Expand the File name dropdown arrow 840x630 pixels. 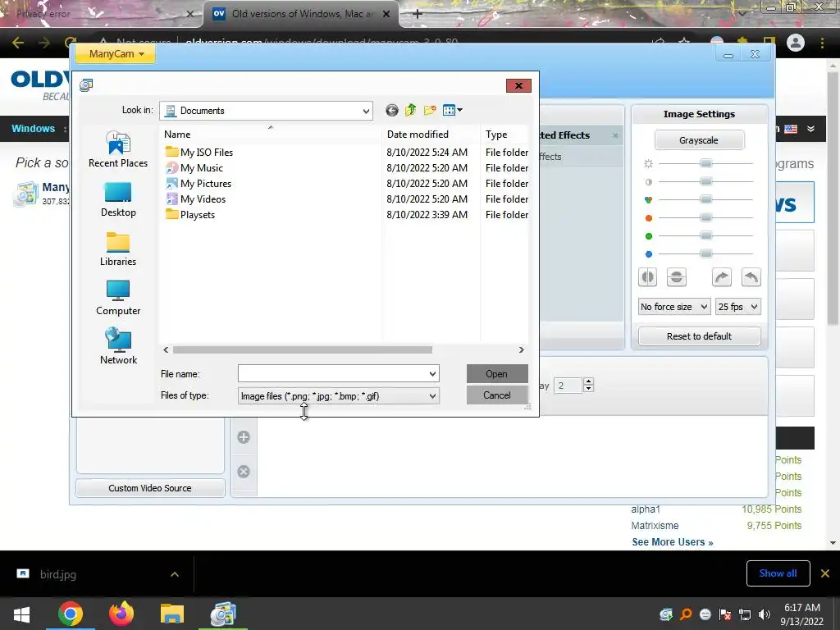click(433, 373)
